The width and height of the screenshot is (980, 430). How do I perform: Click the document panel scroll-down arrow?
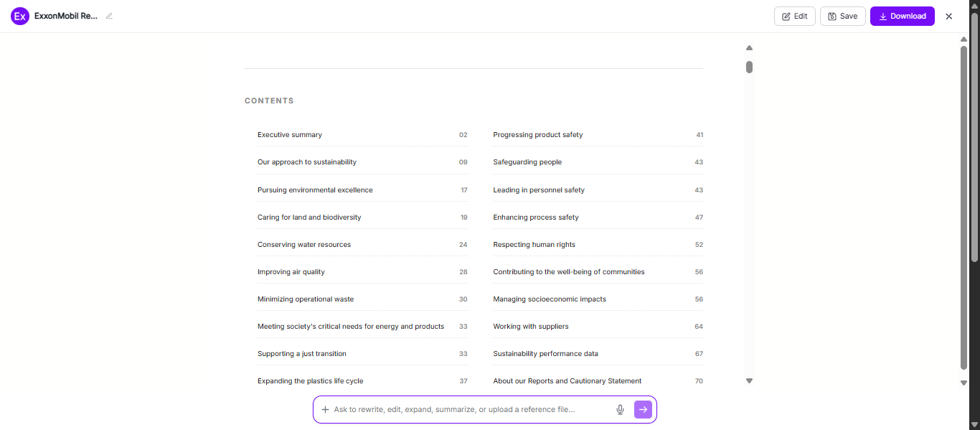(x=749, y=381)
